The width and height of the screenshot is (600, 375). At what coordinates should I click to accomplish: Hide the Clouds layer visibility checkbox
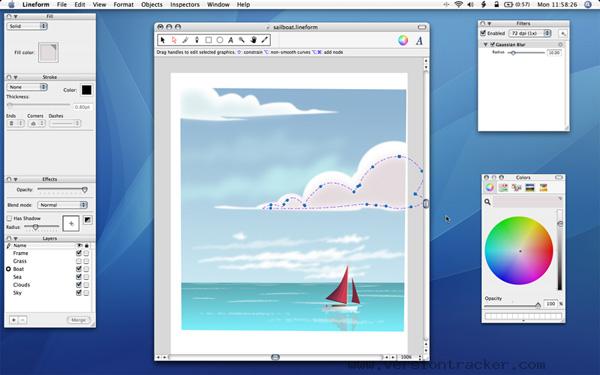79,285
